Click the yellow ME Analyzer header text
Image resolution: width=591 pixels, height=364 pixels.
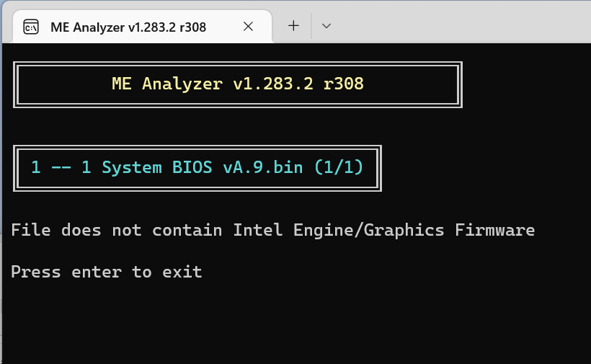click(x=237, y=84)
